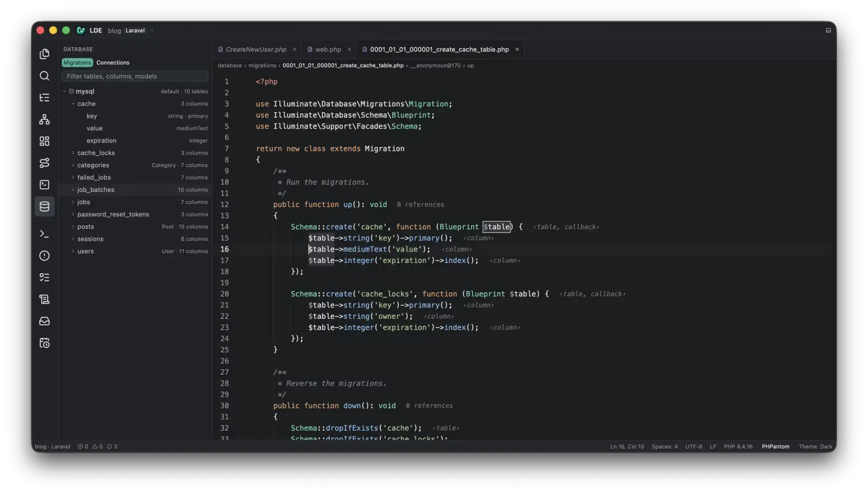The image size is (868, 494).
Task: Expand the cache_locks table
Action: point(73,153)
